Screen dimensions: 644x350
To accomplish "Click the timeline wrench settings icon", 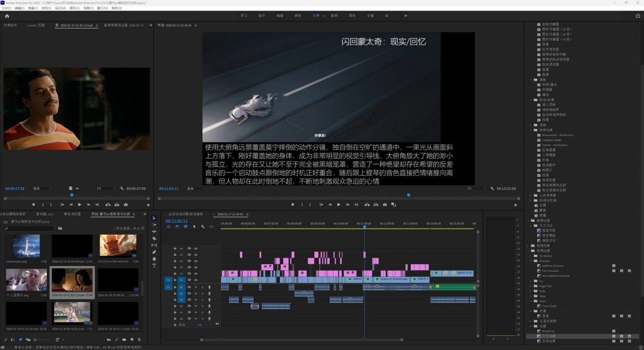I will (x=203, y=227).
